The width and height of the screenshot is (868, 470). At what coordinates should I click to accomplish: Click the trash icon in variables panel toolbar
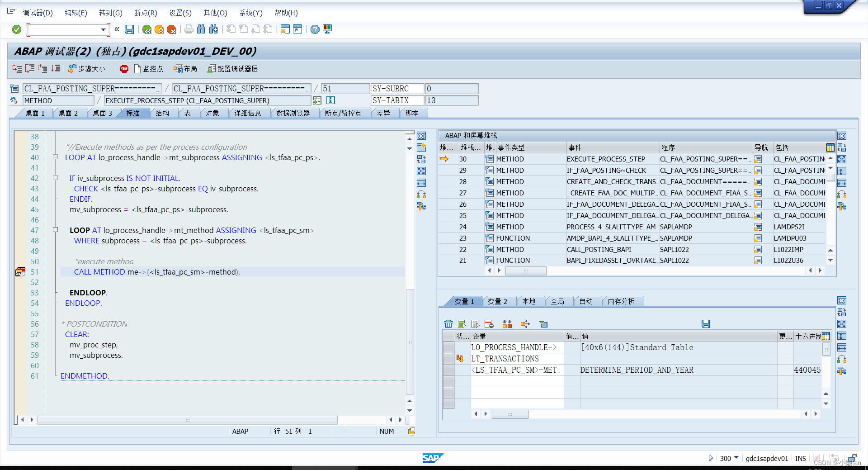click(x=448, y=324)
